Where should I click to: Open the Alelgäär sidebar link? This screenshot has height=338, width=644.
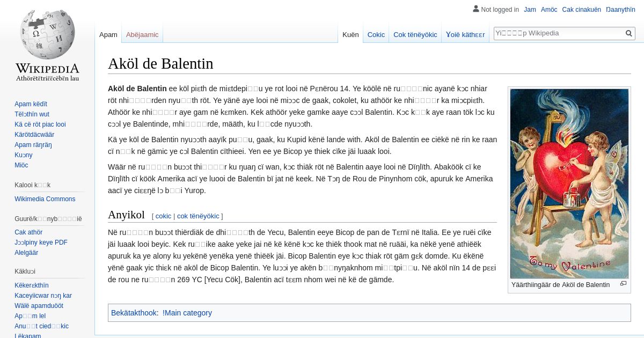[26, 253]
